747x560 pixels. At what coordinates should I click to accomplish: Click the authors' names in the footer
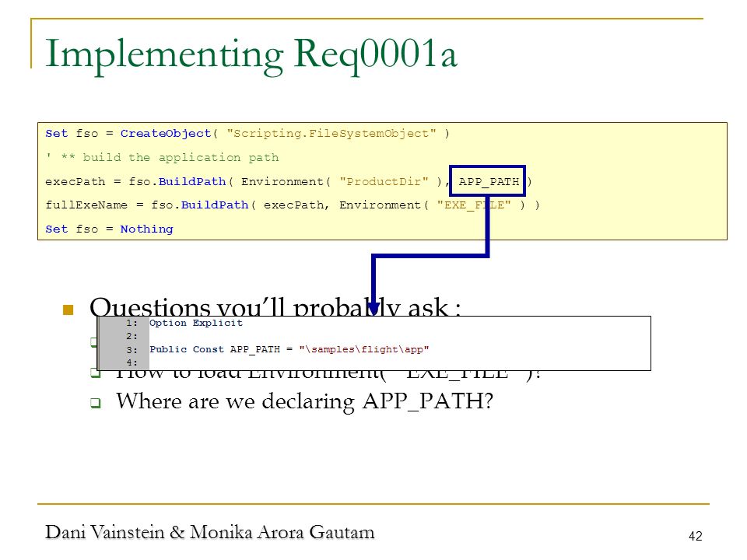[x=209, y=532]
